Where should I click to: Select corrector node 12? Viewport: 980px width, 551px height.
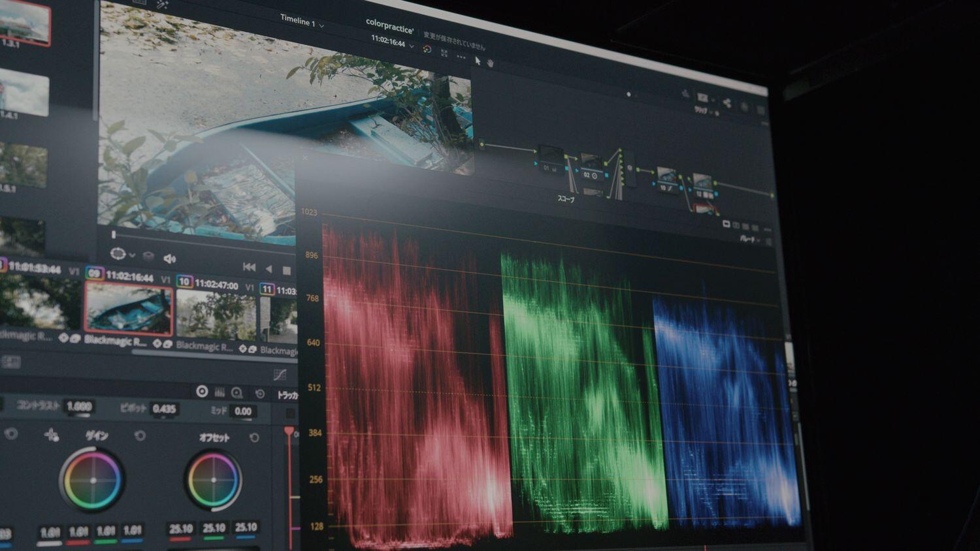tap(702, 185)
